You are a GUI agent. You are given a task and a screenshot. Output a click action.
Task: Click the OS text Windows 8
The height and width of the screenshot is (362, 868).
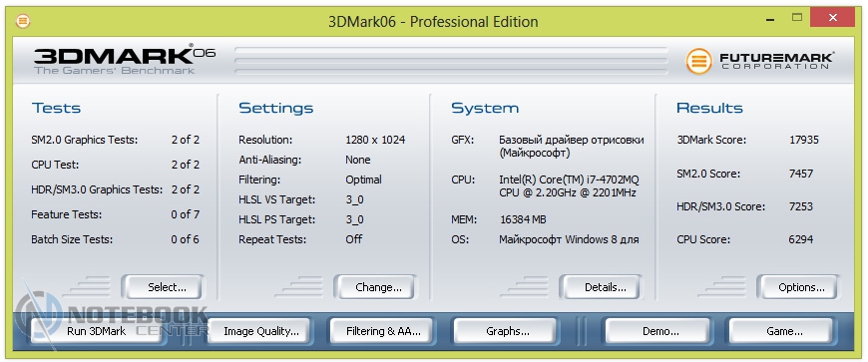[x=569, y=239]
